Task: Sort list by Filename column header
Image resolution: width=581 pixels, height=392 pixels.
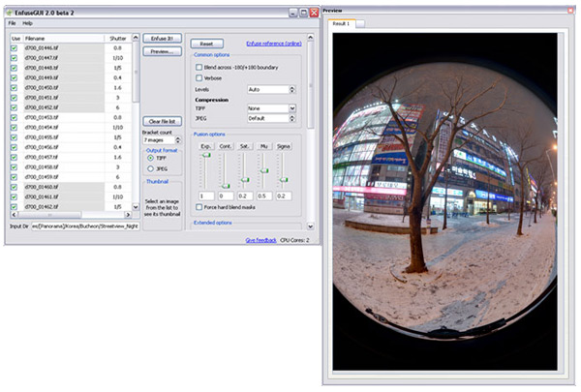Action: click(64, 38)
